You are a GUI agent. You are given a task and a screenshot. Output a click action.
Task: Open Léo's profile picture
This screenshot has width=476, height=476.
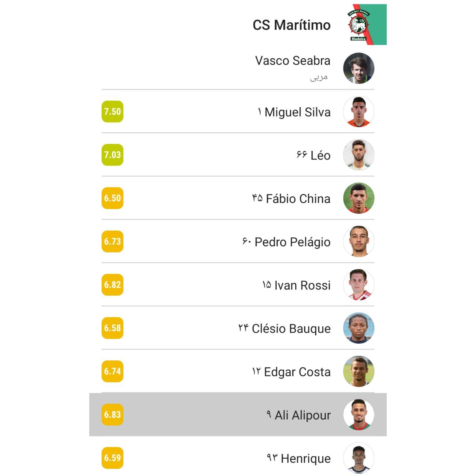pos(358,155)
